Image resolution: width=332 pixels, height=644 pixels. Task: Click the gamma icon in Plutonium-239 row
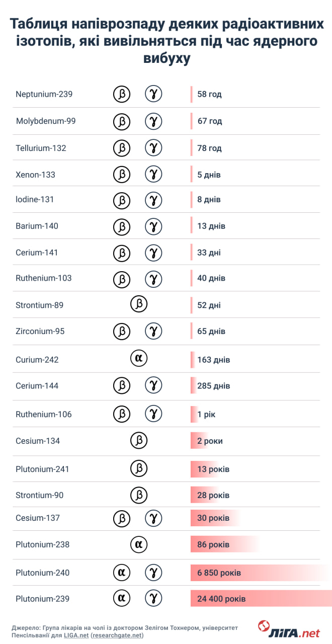click(x=154, y=599)
